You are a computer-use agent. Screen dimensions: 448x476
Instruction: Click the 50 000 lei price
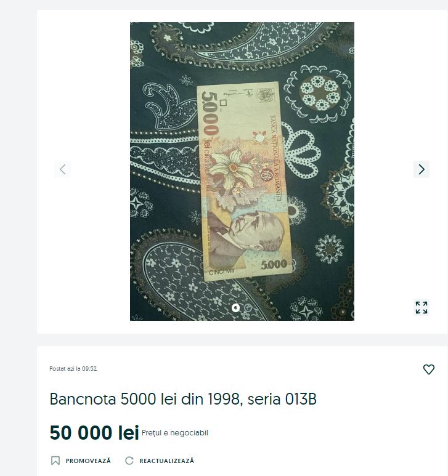coord(94,432)
